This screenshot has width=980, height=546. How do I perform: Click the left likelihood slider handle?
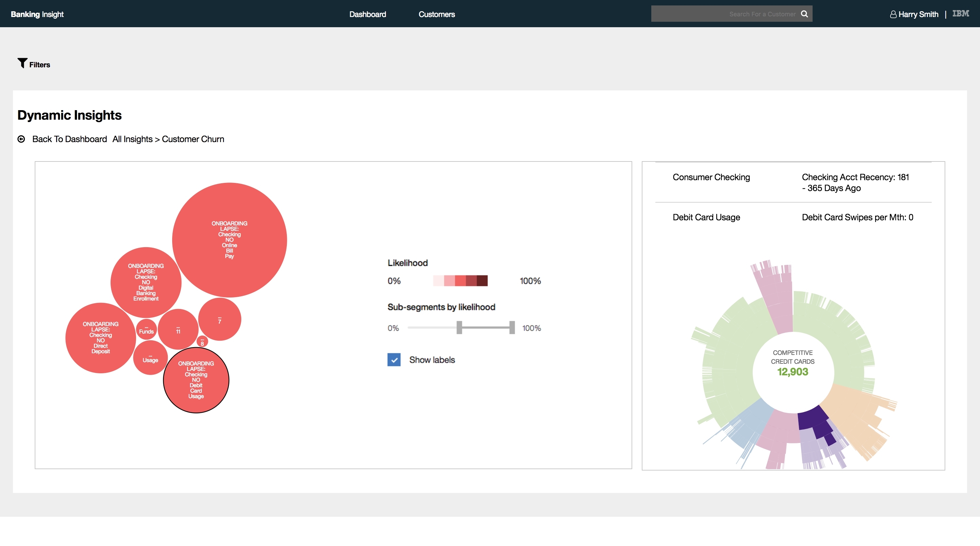pyautogui.click(x=459, y=327)
